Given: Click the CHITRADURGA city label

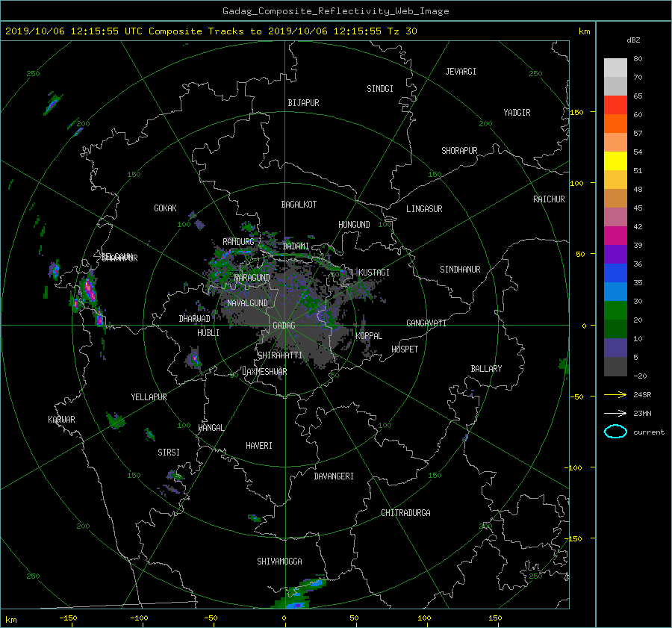Looking at the screenshot, I should pos(406,513).
